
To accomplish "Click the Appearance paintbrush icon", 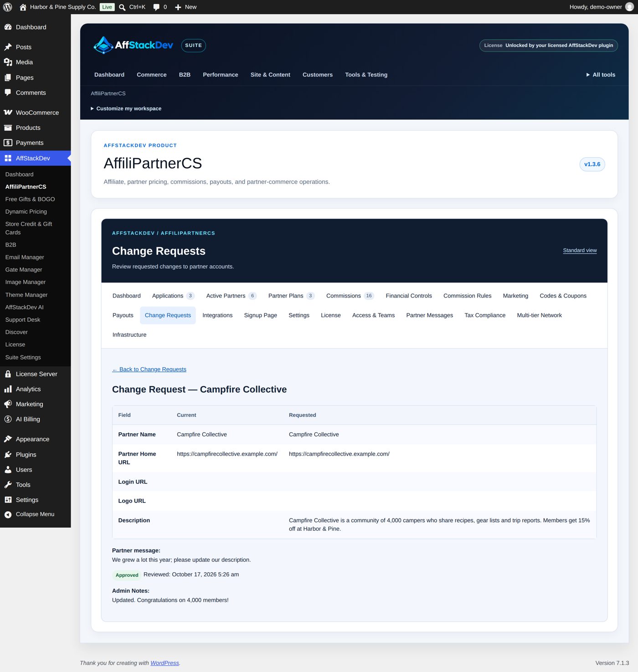I will [8, 439].
